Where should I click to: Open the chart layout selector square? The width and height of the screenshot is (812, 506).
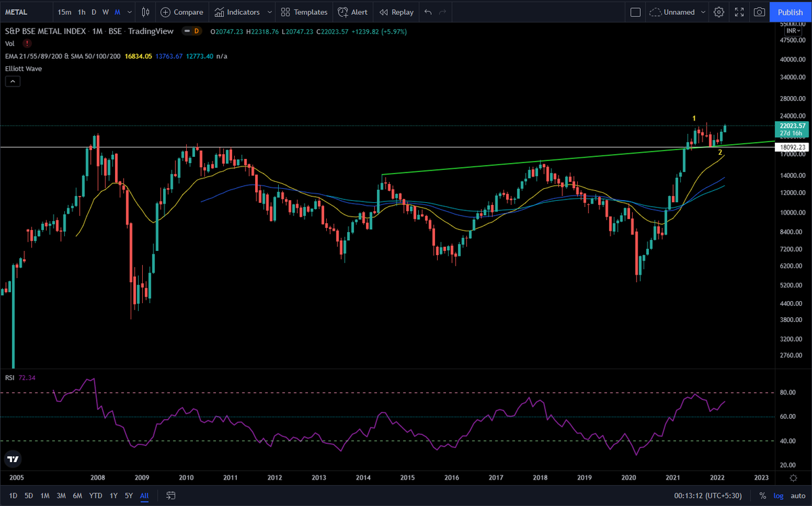click(x=635, y=12)
